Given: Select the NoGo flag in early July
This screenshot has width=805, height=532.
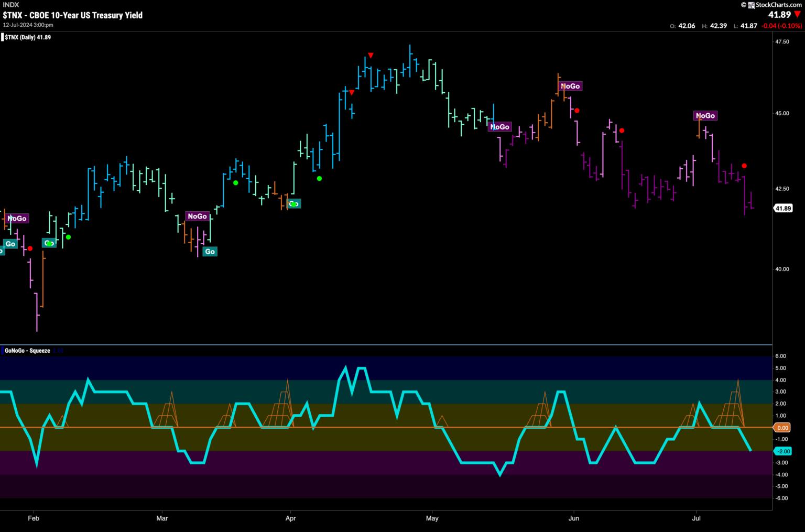Looking at the screenshot, I should (x=704, y=115).
